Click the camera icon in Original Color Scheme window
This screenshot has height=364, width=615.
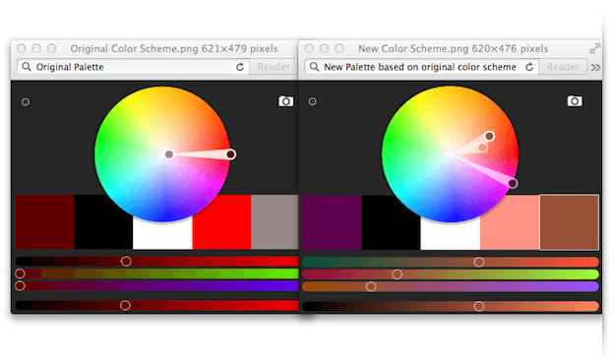point(285,101)
